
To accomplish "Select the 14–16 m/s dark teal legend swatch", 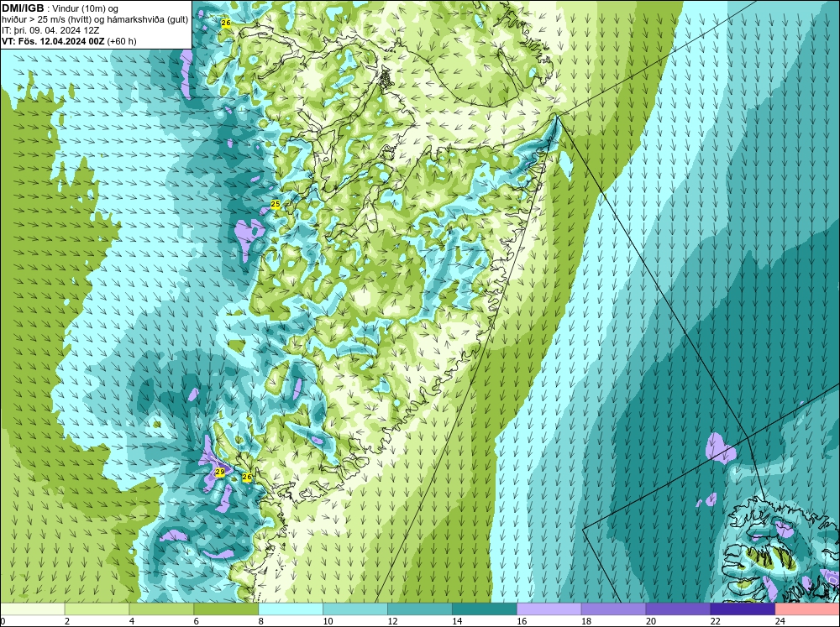I will [x=485, y=609].
